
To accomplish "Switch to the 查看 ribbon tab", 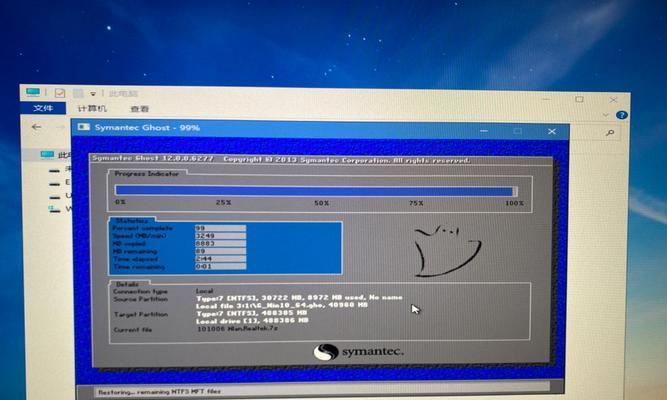I will [x=140, y=109].
